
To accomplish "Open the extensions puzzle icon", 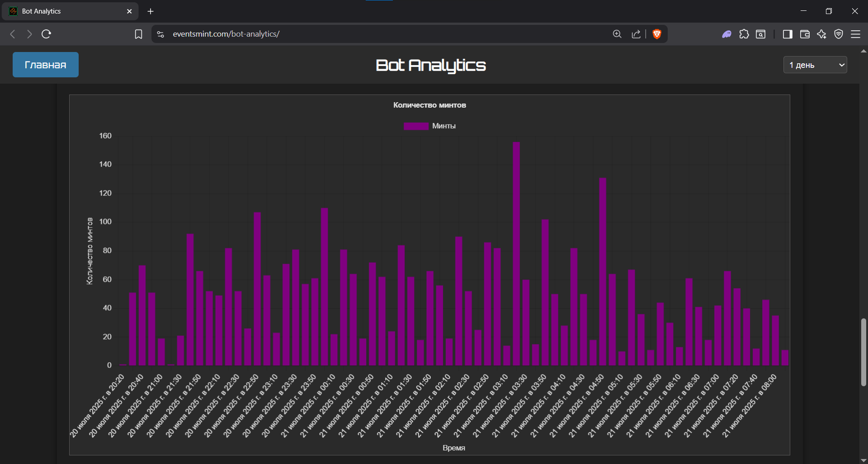I will pyautogui.click(x=744, y=34).
